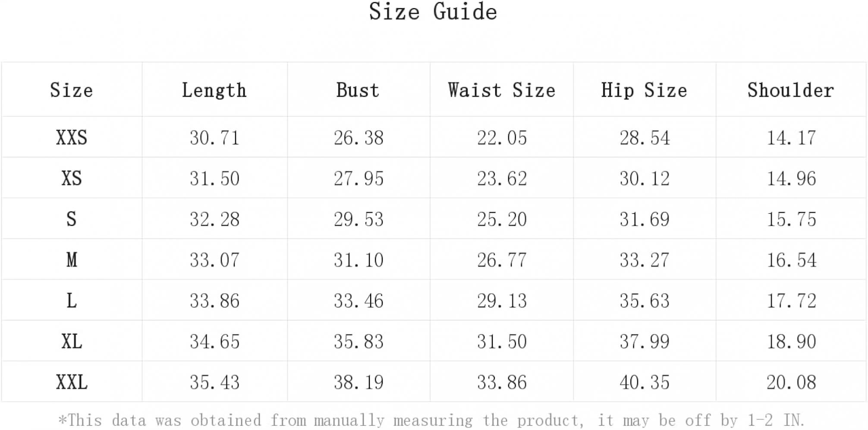Select the Bust column header
The image size is (868, 430).
coord(358,90)
